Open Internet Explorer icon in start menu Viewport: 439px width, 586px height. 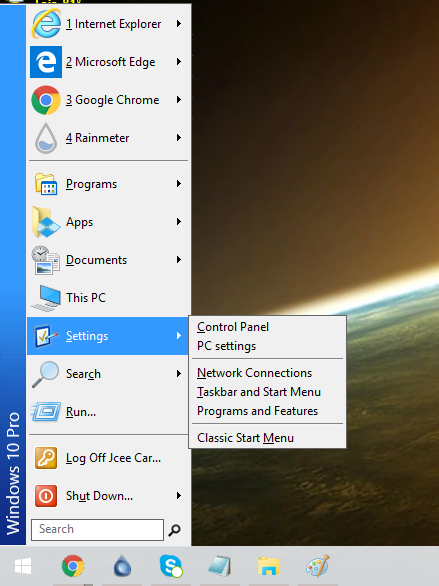[x=46, y=24]
